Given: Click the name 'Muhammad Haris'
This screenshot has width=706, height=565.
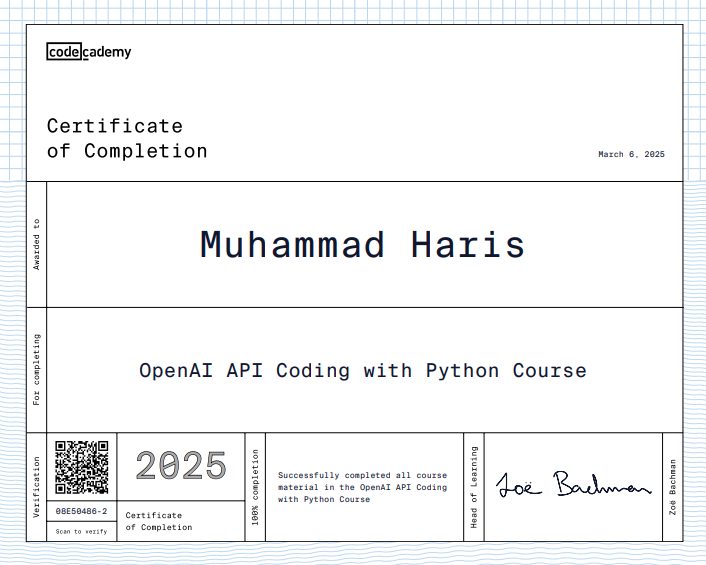Looking at the screenshot, I should click(x=362, y=245).
